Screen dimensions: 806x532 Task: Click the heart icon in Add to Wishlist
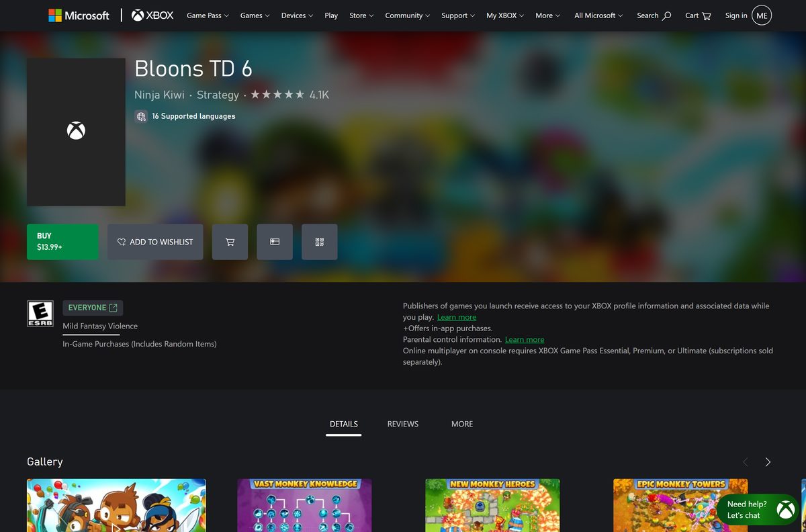click(x=122, y=242)
